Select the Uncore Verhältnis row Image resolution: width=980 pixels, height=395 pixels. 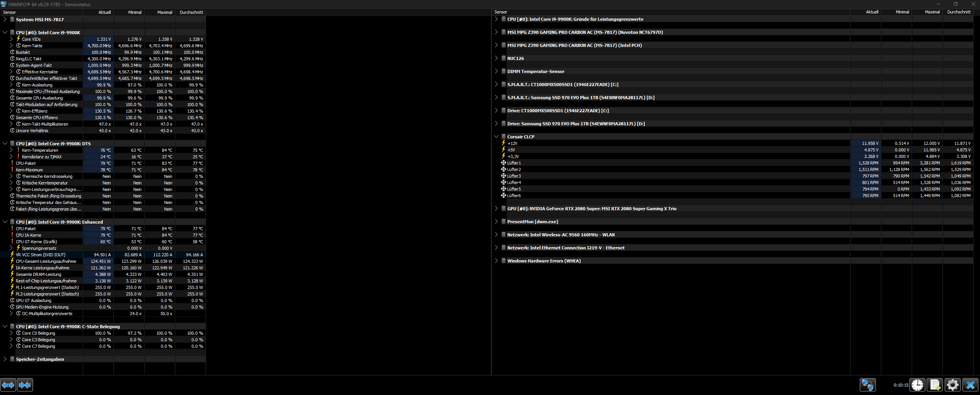(103, 130)
